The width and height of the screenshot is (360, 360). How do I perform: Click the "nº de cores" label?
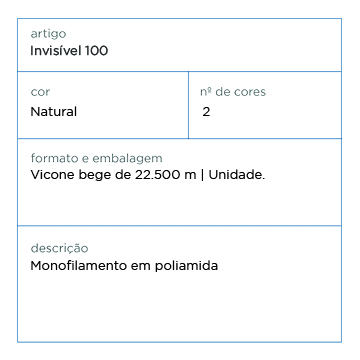point(233,92)
